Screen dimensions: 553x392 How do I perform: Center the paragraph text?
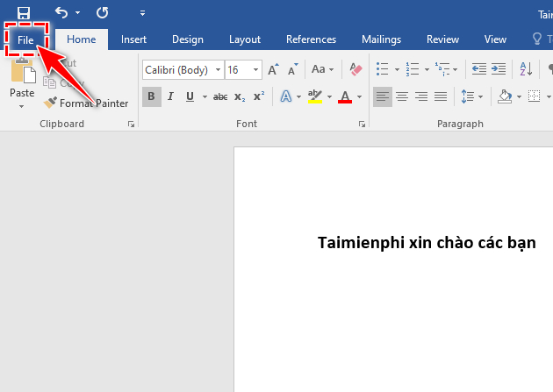[402, 96]
